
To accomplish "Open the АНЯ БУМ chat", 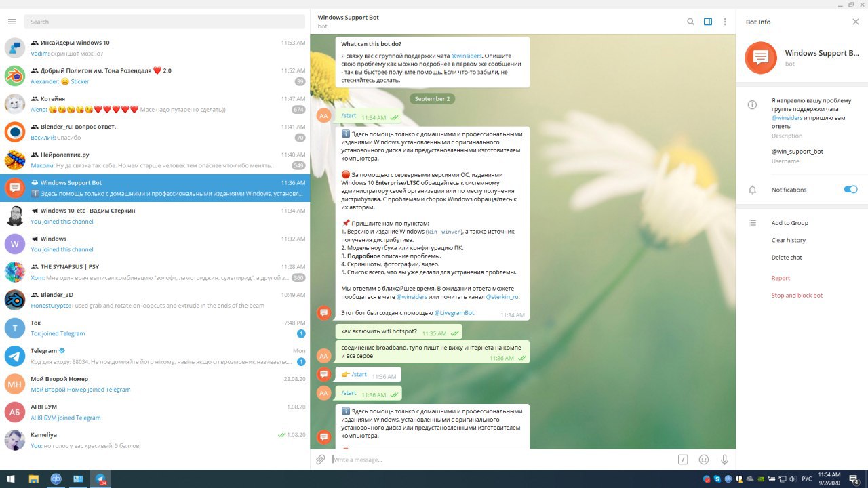I will point(155,412).
